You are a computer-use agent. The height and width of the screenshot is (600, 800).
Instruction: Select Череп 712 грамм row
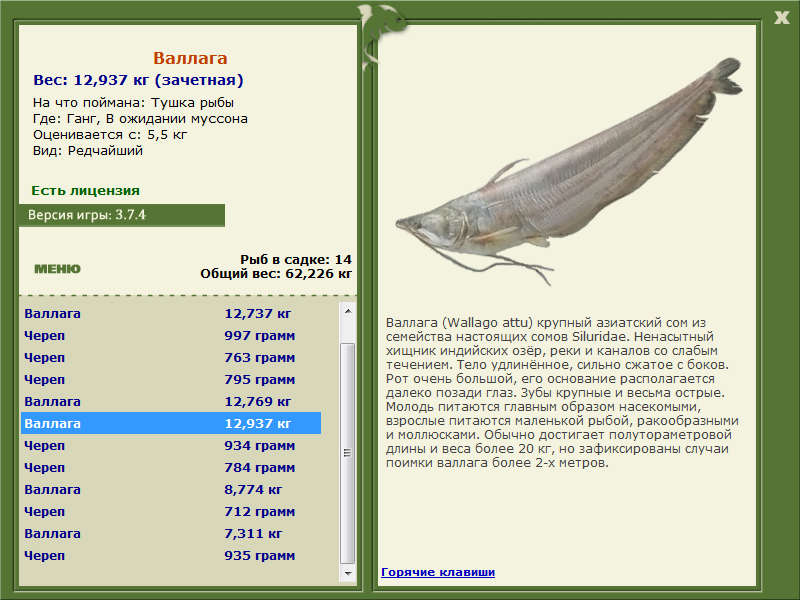pyautogui.click(x=171, y=511)
